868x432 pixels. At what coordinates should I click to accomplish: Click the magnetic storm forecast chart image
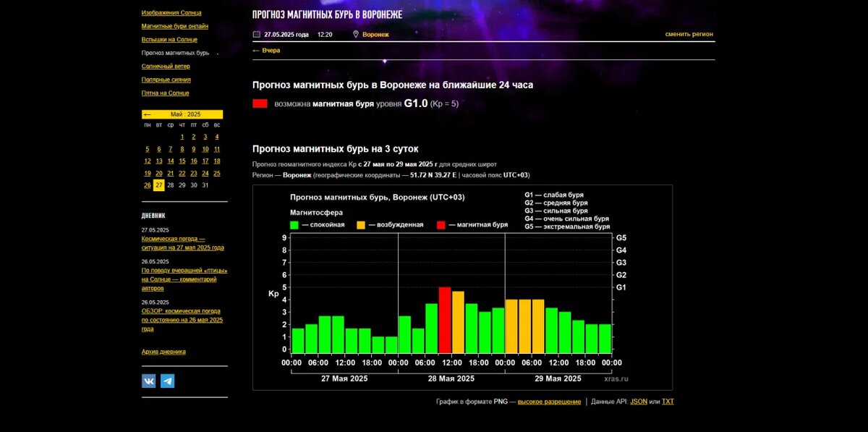(x=462, y=287)
